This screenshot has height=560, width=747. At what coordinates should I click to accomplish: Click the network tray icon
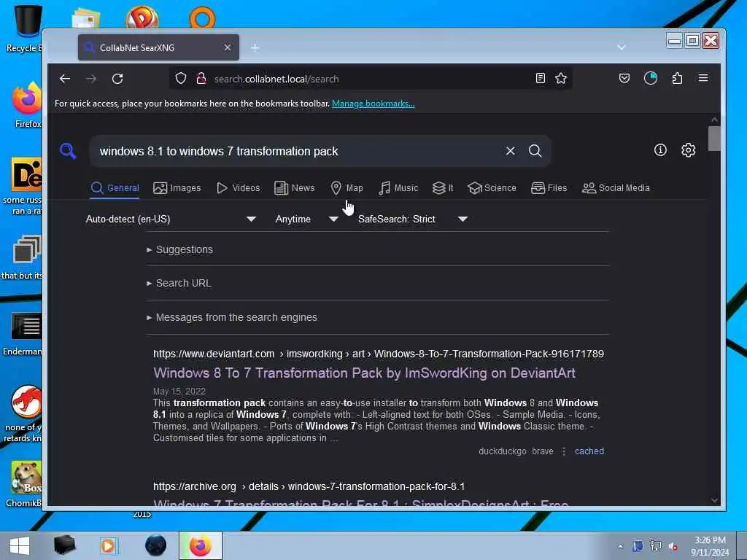(x=656, y=546)
